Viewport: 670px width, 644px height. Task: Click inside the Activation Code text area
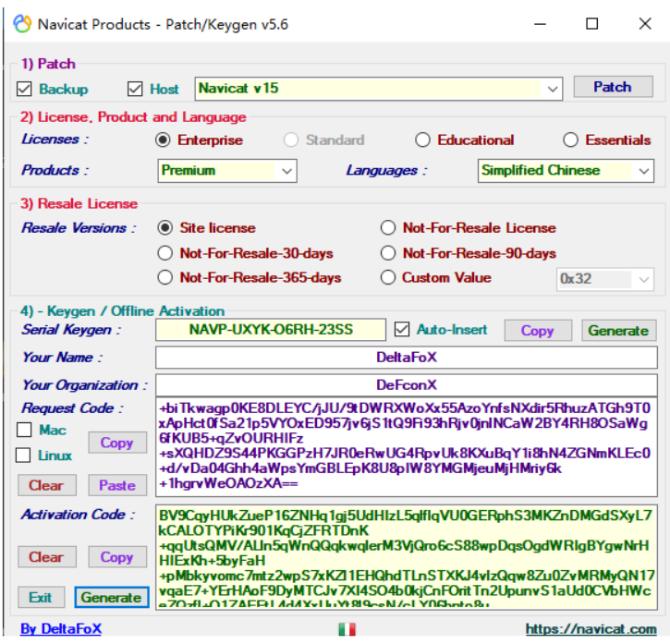407,557
